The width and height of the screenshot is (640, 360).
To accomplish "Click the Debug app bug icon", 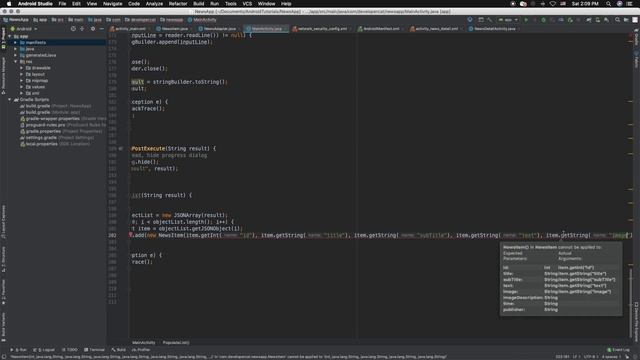I will [543, 20].
